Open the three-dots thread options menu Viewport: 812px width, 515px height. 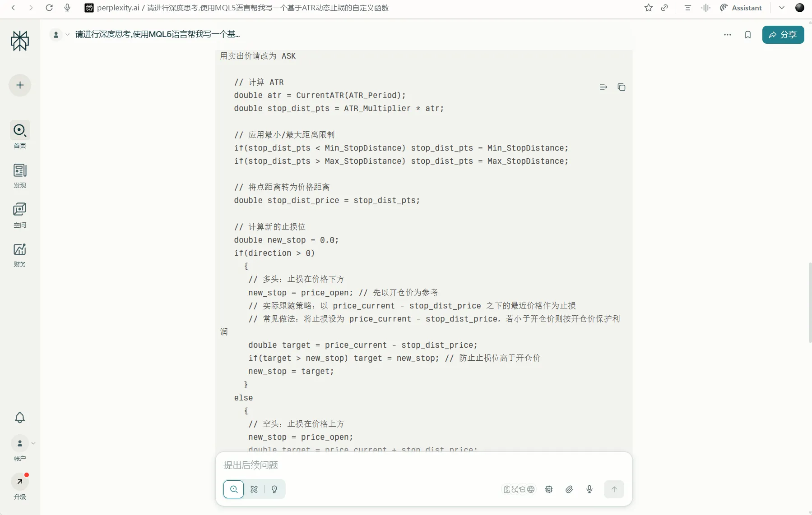[727, 35]
